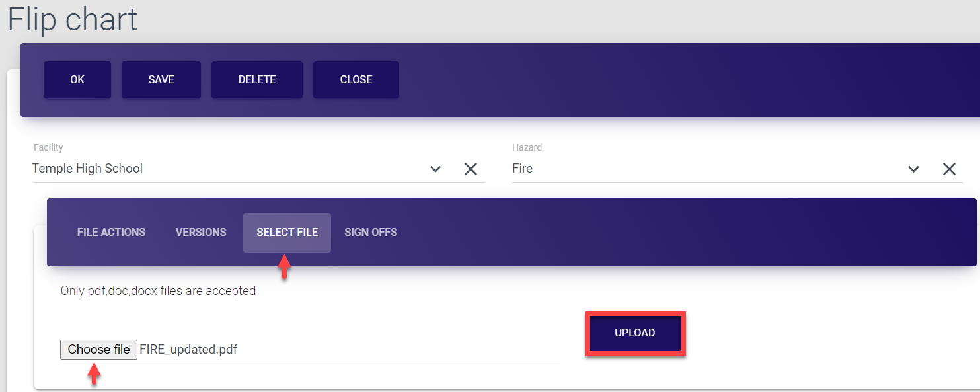The width and height of the screenshot is (980, 392).
Task: Open the File Actions tab
Action: click(111, 233)
